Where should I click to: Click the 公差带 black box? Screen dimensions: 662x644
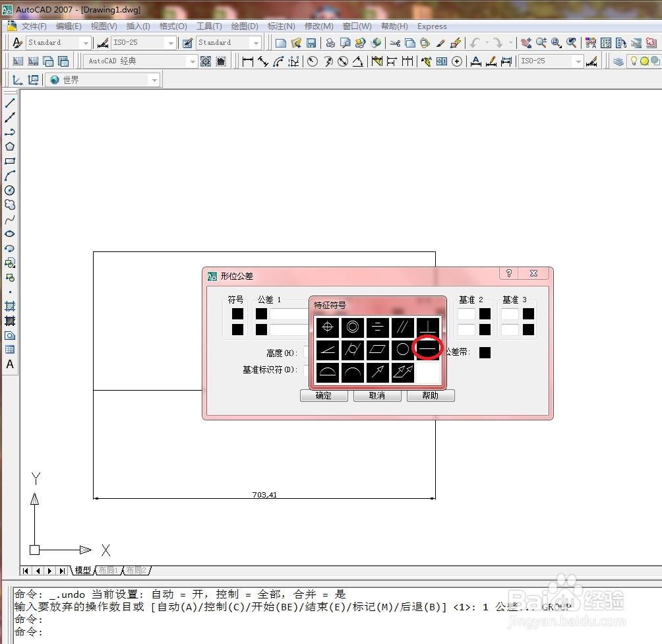[485, 352]
